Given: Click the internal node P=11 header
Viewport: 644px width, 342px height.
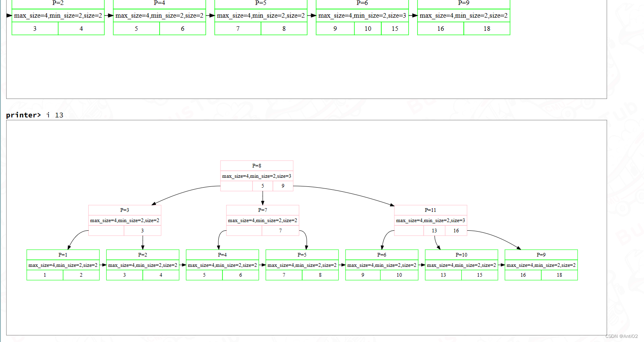Looking at the screenshot, I should (430, 210).
